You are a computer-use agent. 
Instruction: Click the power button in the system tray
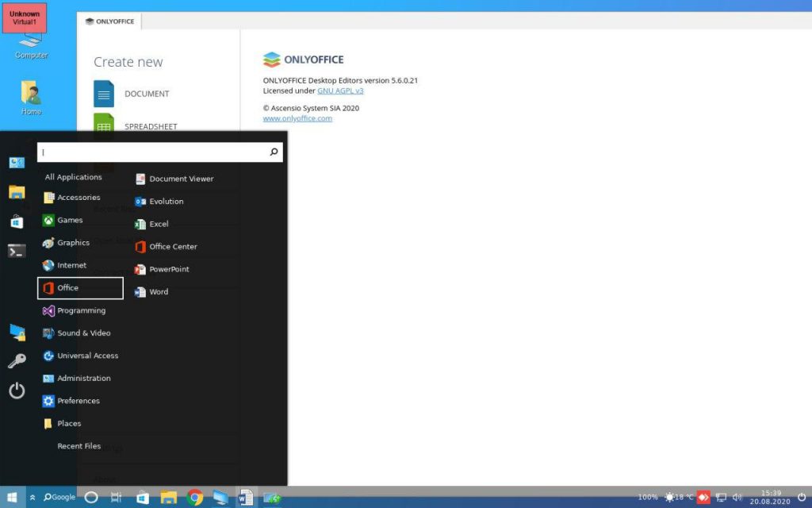tap(802, 497)
